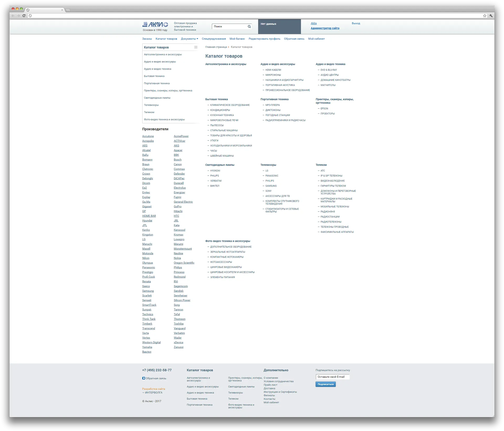
Task: Select Телевизоры in sidebar catalog
Action: point(151,105)
